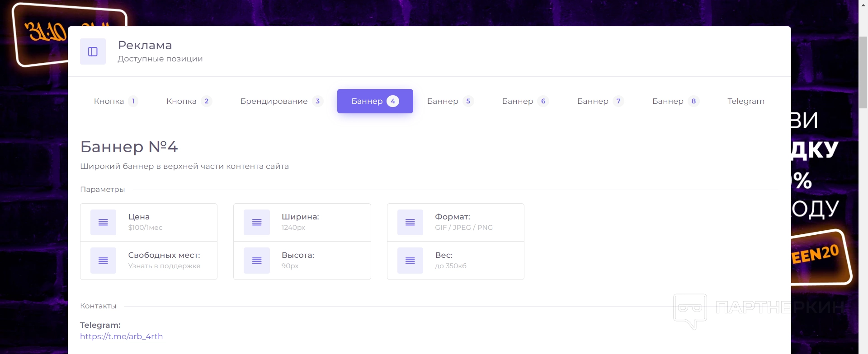The height and width of the screenshot is (354, 868).
Task: Click the icon beside Высота
Action: 257,261
